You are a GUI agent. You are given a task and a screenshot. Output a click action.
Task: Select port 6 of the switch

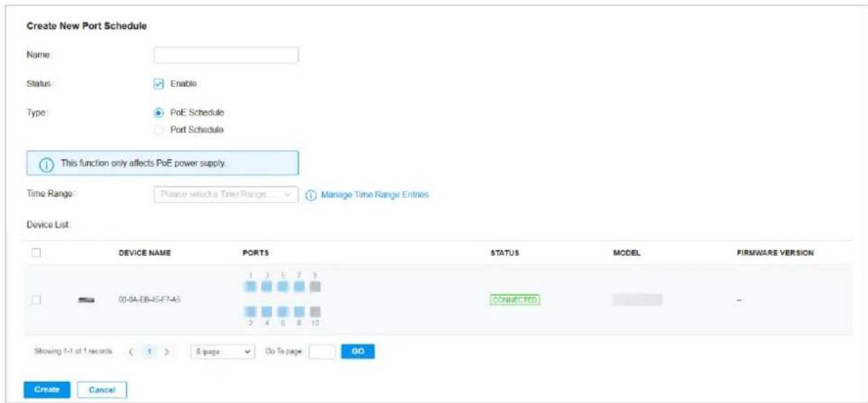point(282,312)
